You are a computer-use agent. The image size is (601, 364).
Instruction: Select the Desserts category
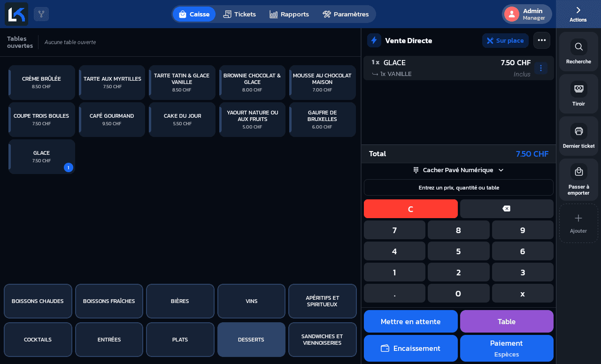coord(251,340)
